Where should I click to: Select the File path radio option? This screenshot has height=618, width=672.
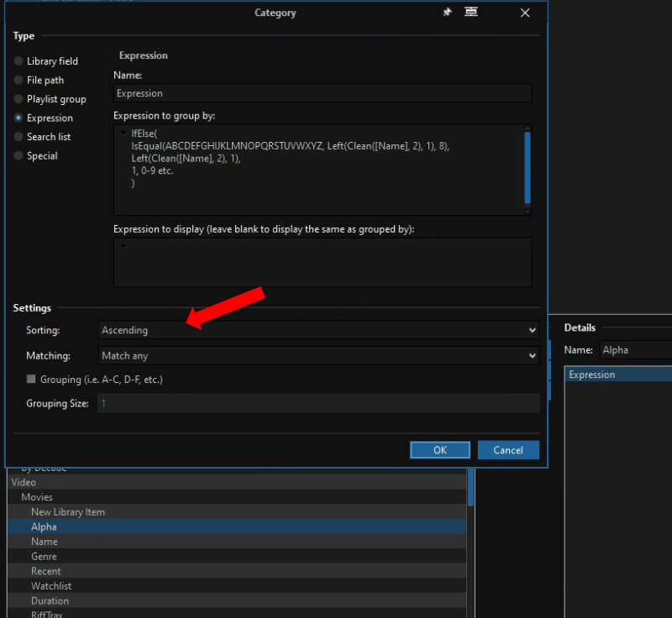39,80
